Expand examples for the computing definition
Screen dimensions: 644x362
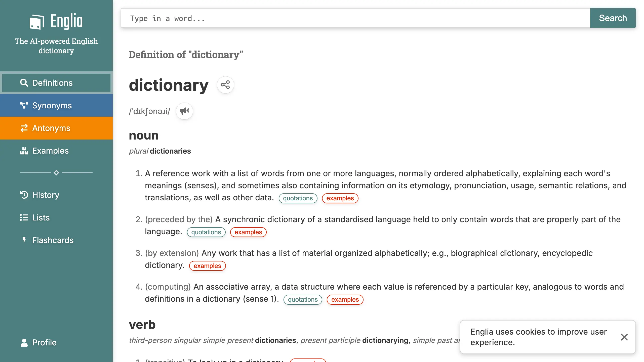(x=345, y=299)
